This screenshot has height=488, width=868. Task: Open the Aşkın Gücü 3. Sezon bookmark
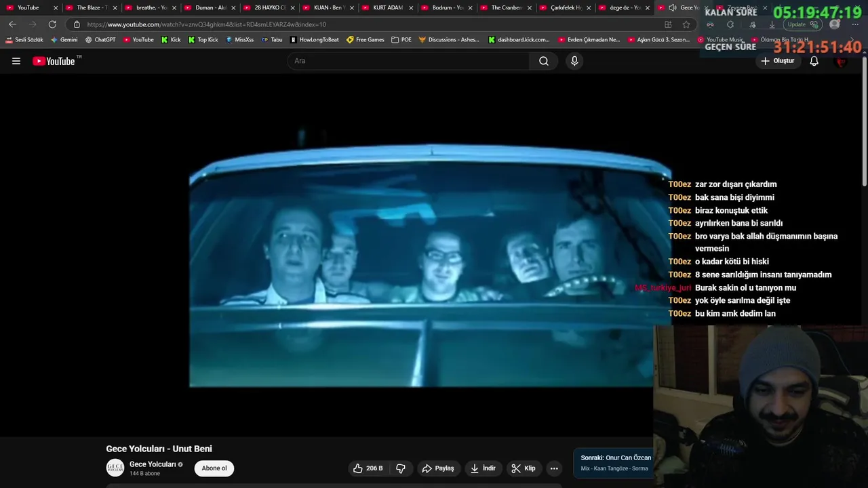(659, 40)
